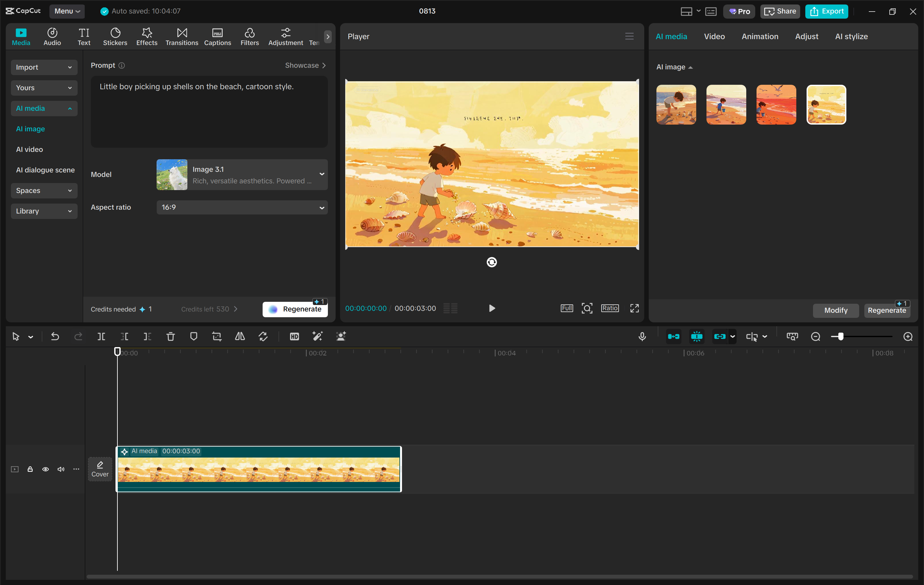Click the Rotate clip icon

click(x=263, y=336)
